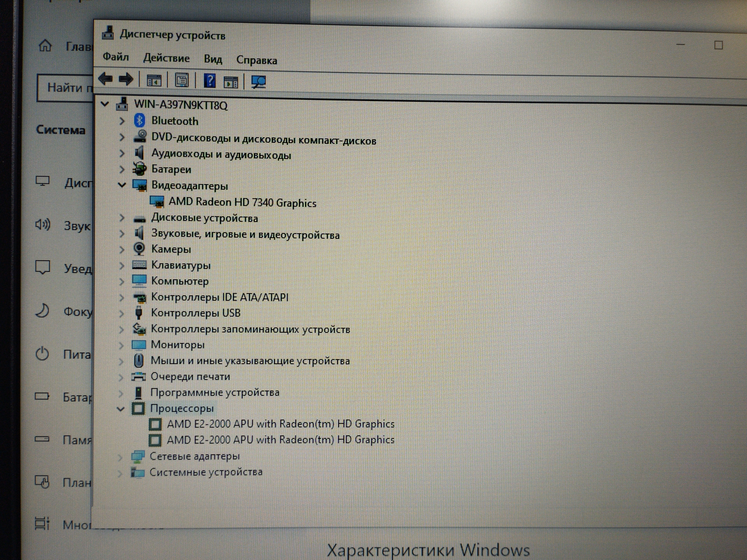Click the Bluetooth category icon
The width and height of the screenshot is (747, 560).
pyautogui.click(x=139, y=121)
